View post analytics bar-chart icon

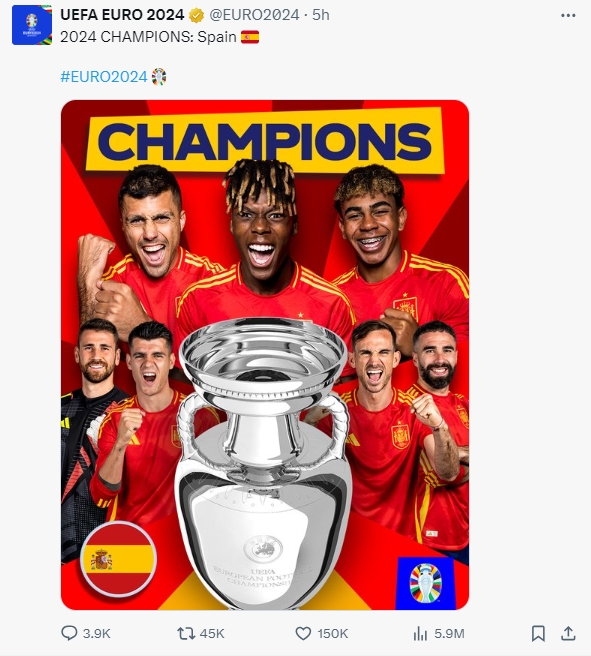point(420,633)
